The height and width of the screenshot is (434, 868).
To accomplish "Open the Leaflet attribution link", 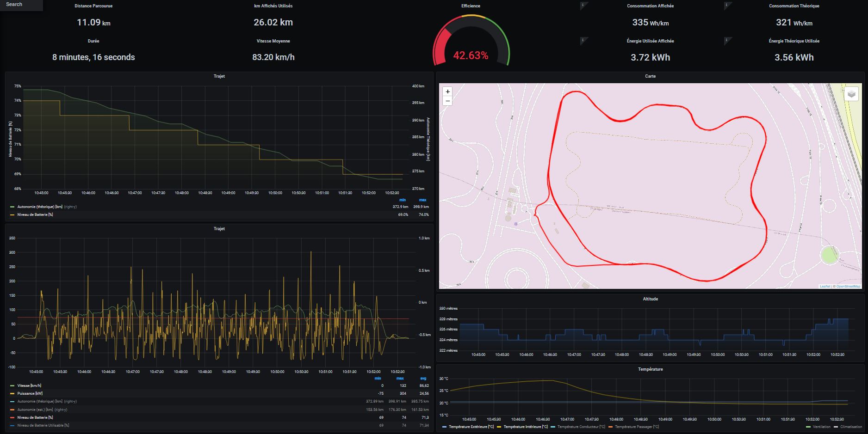I will pyautogui.click(x=825, y=287).
